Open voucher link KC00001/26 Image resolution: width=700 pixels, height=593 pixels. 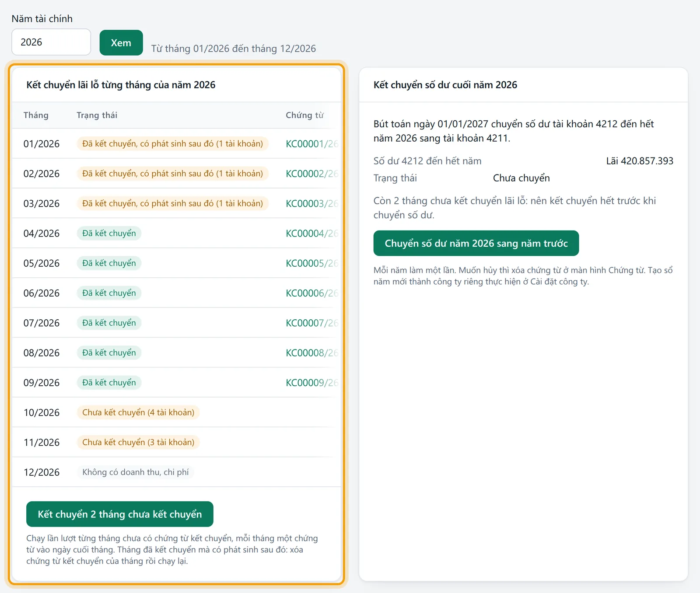(x=312, y=144)
